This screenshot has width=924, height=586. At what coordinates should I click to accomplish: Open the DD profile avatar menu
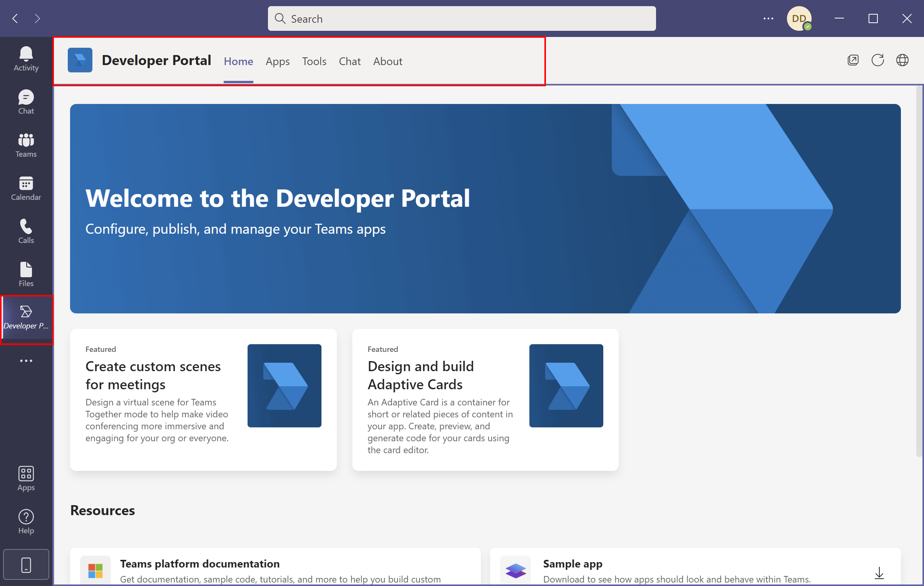799,18
